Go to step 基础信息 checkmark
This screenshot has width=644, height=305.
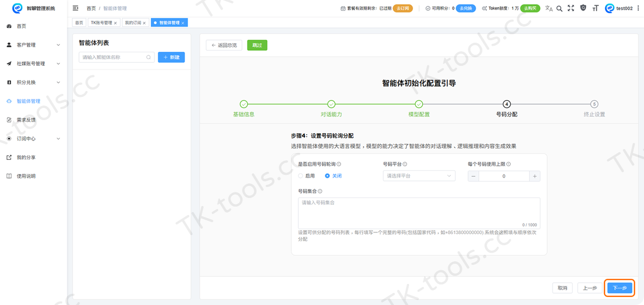(x=244, y=104)
